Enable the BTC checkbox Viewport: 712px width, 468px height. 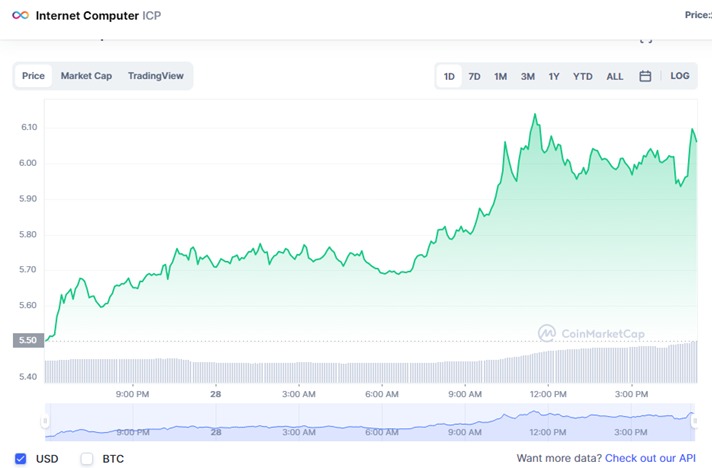[x=87, y=458]
